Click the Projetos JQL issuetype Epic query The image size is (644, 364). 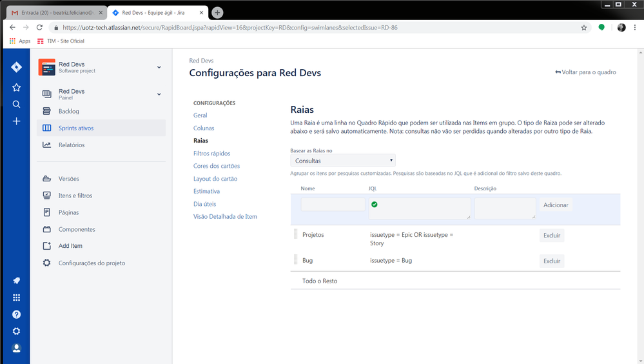(x=411, y=239)
